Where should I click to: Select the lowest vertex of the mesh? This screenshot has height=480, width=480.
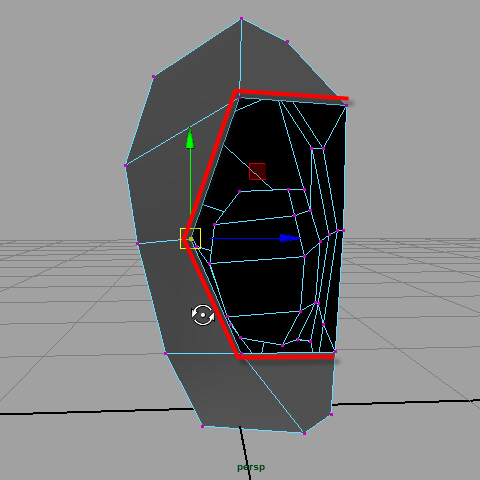tap(304, 433)
